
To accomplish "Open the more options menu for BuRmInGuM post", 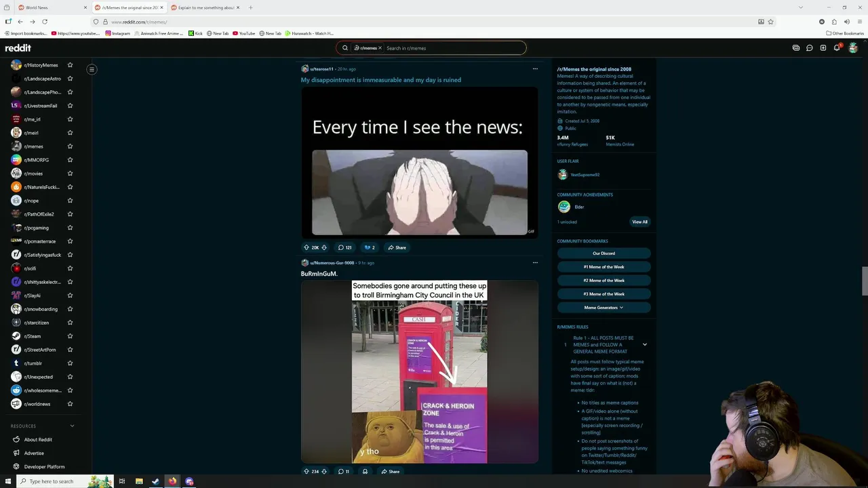I will pos(535,263).
